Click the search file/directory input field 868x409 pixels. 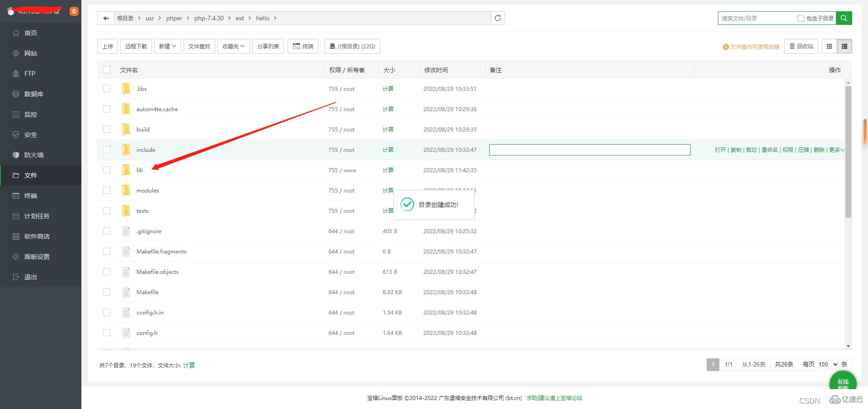pos(757,18)
